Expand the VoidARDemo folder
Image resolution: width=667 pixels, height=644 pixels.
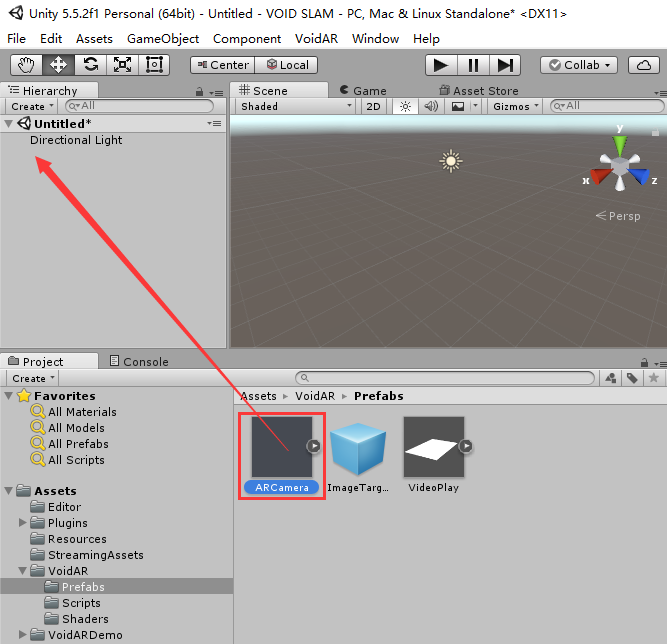[23, 635]
